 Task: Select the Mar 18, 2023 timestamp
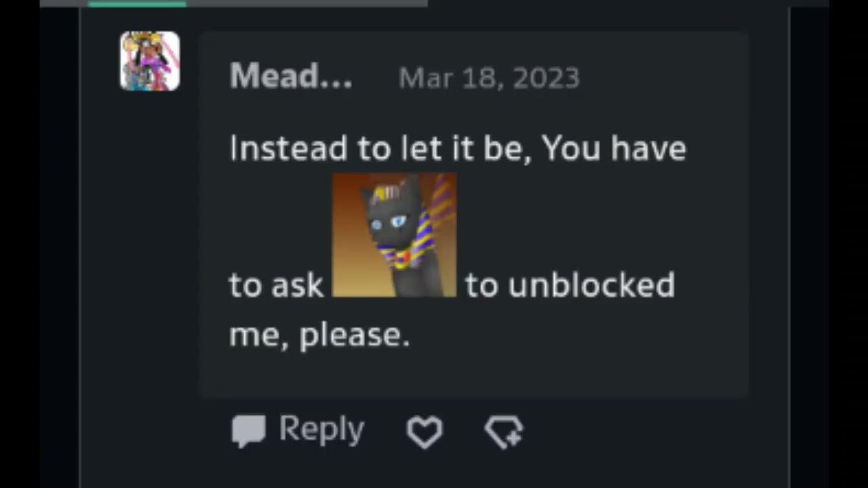489,78
